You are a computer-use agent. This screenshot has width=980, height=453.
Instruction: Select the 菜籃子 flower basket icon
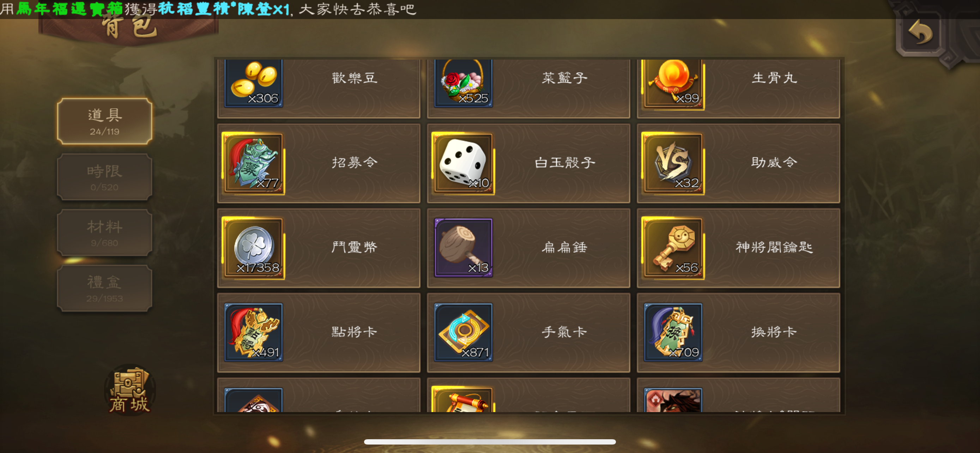point(463,83)
